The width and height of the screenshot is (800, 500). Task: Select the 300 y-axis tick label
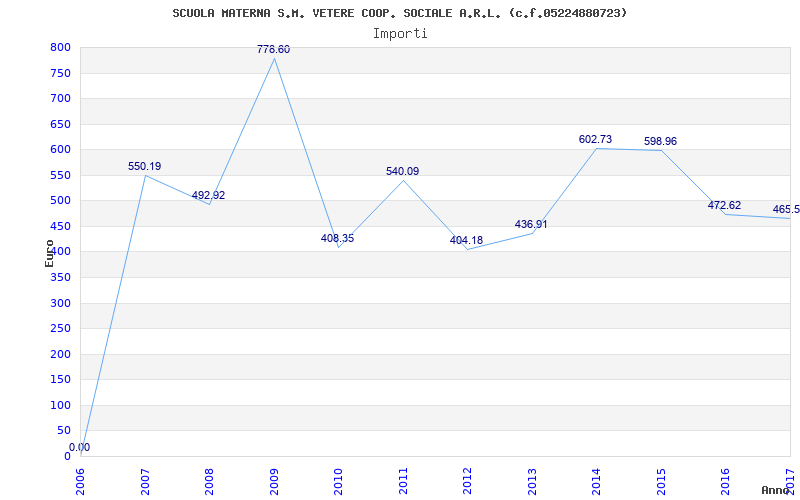point(60,303)
